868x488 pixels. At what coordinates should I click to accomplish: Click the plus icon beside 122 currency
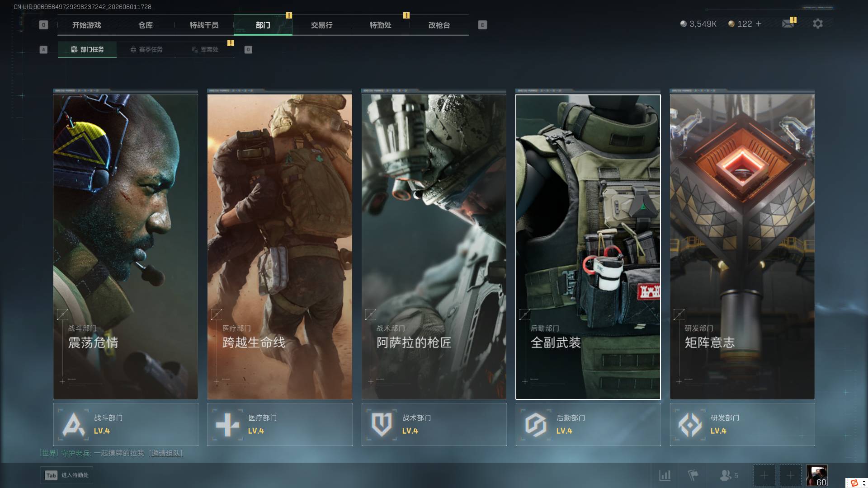(759, 23)
